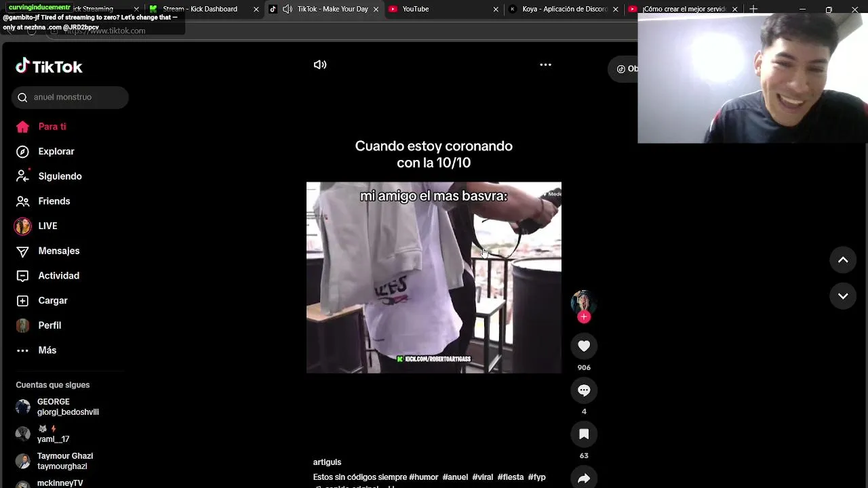Switch to Stream - Kick Dashboard tab

coord(200,9)
